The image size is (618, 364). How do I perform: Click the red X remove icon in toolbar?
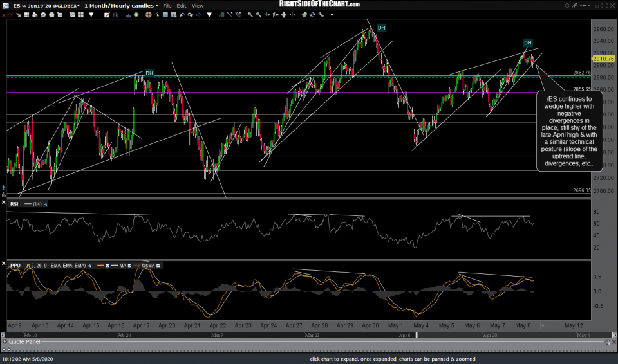tap(4, 15)
